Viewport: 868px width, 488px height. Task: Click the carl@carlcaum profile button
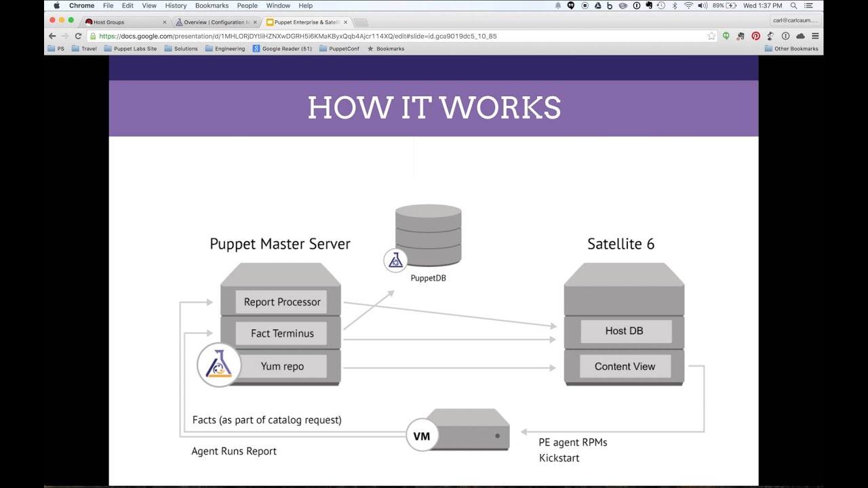click(x=795, y=20)
